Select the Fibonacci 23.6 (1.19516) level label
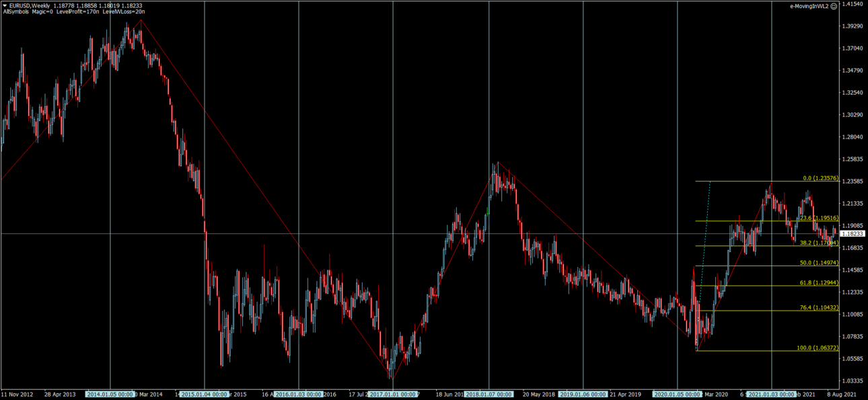Viewport: 868px width, 400px height. pyautogui.click(x=818, y=218)
